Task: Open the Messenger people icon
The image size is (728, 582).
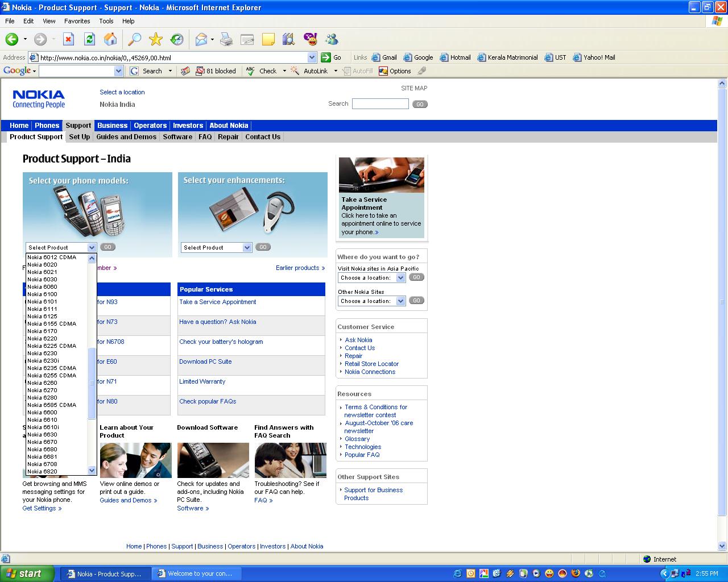Action: point(332,39)
